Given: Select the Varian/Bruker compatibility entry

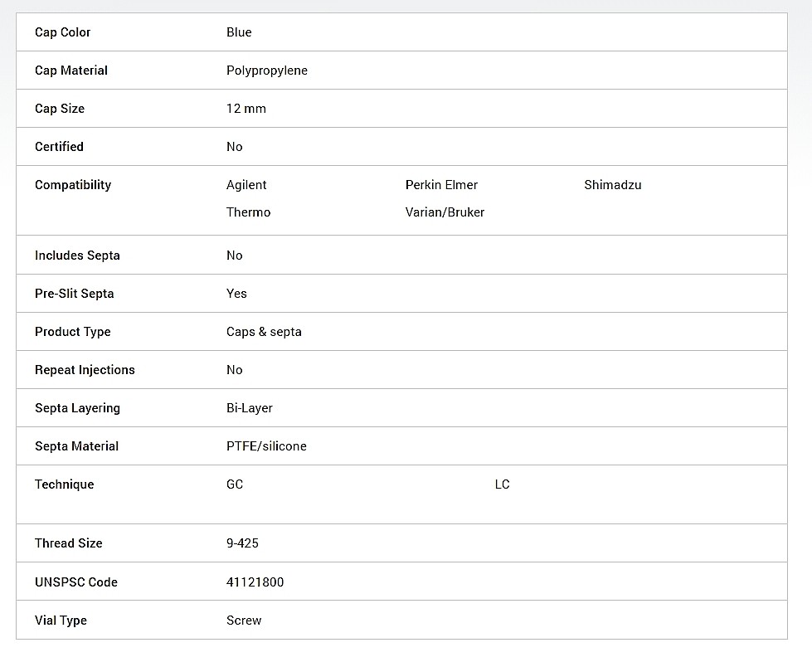Looking at the screenshot, I should click(445, 212).
